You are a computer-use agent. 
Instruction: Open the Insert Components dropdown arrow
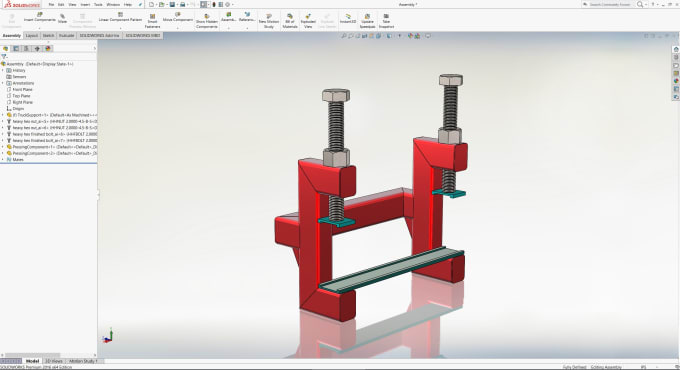tap(39, 28)
